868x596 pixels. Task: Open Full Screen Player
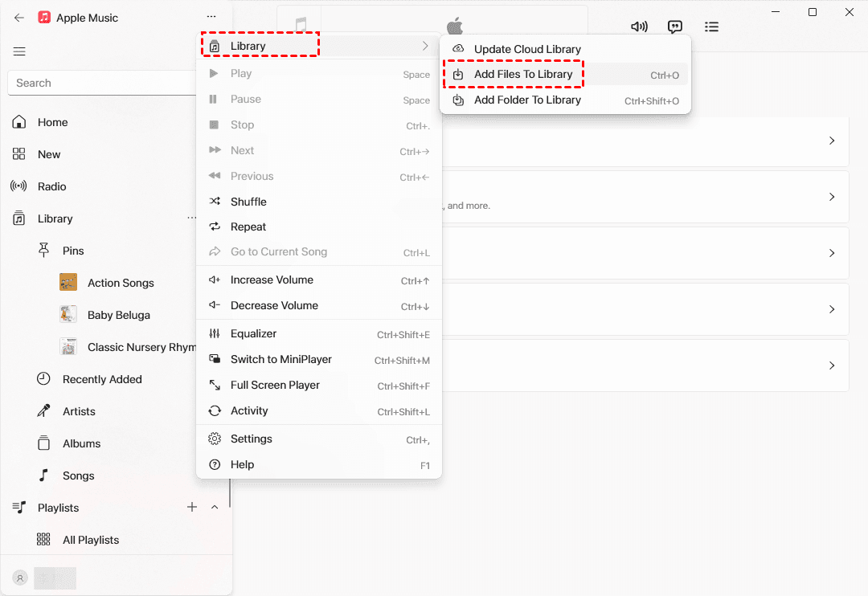(319, 386)
